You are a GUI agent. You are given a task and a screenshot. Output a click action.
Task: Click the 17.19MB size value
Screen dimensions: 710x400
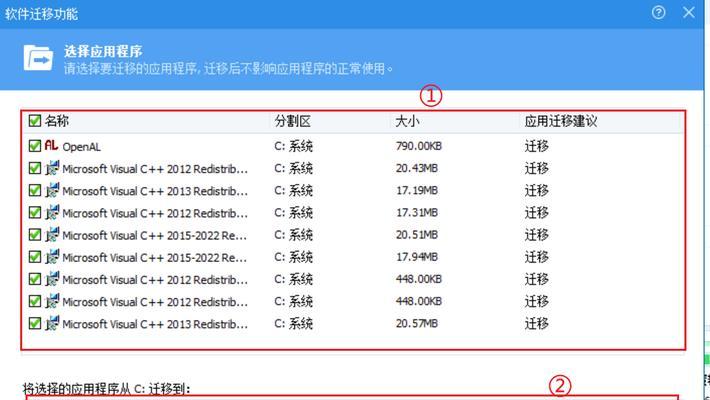(417, 190)
